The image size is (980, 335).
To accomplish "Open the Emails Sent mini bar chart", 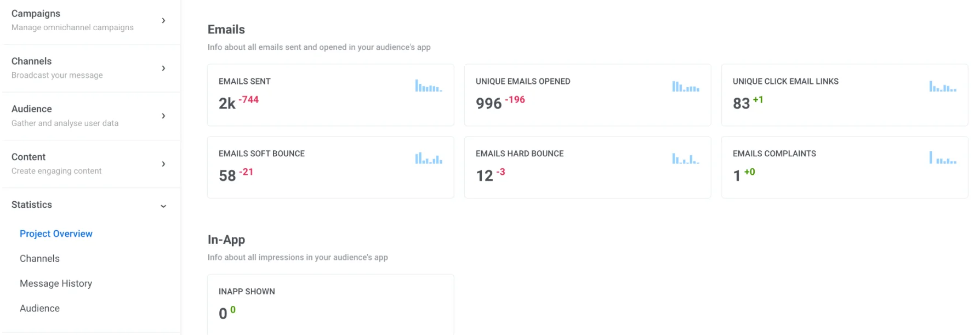I will pyautogui.click(x=428, y=86).
